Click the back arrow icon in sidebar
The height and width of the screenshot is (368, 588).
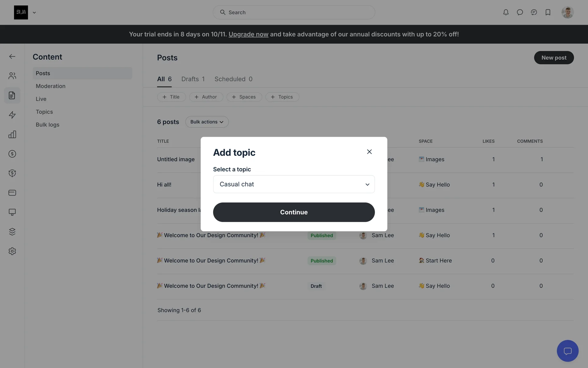(x=12, y=56)
